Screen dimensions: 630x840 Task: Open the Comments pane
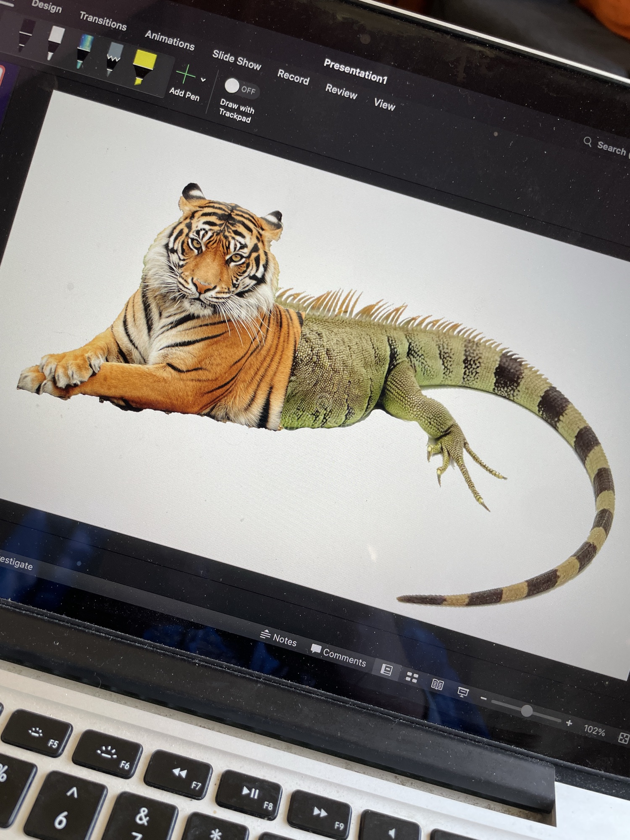click(339, 655)
